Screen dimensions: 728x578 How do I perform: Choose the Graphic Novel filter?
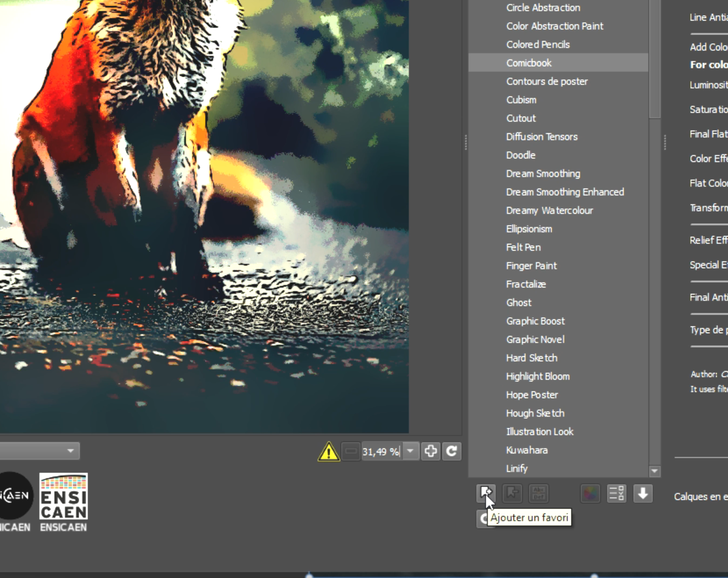pyautogui.click(x=535, y=339)
